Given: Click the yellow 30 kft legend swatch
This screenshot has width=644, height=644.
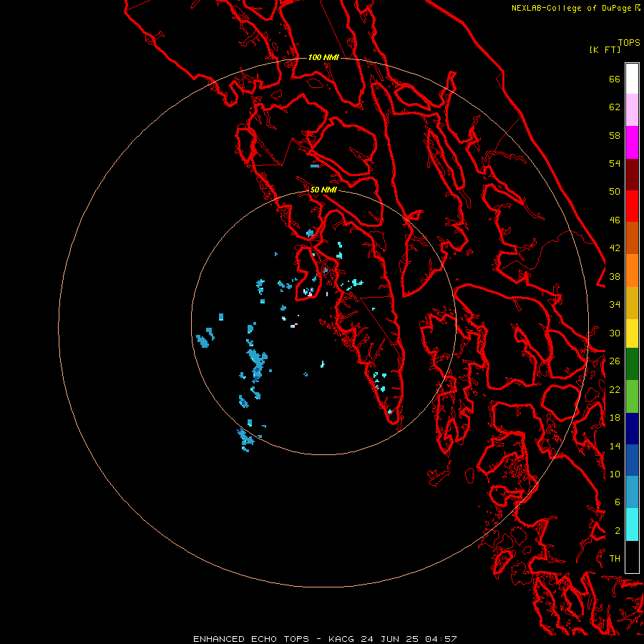Looking at the screenshot, I should pyautogui.click(x=632, y=333).
